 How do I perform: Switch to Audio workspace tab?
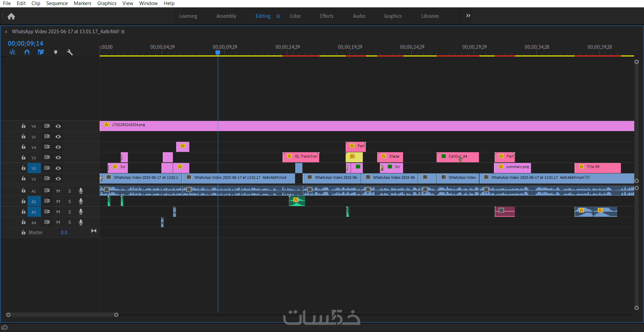(x=359, y=16)
